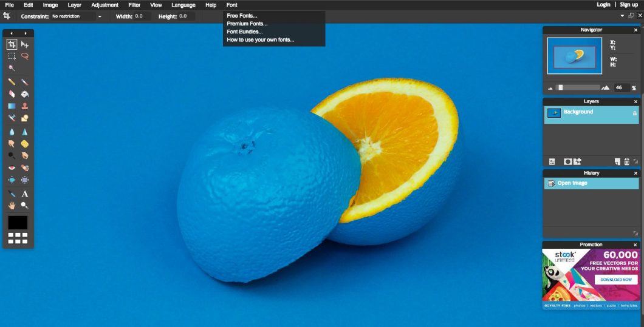Open the Image menu
644x327 pixels.
click(50, 5)
